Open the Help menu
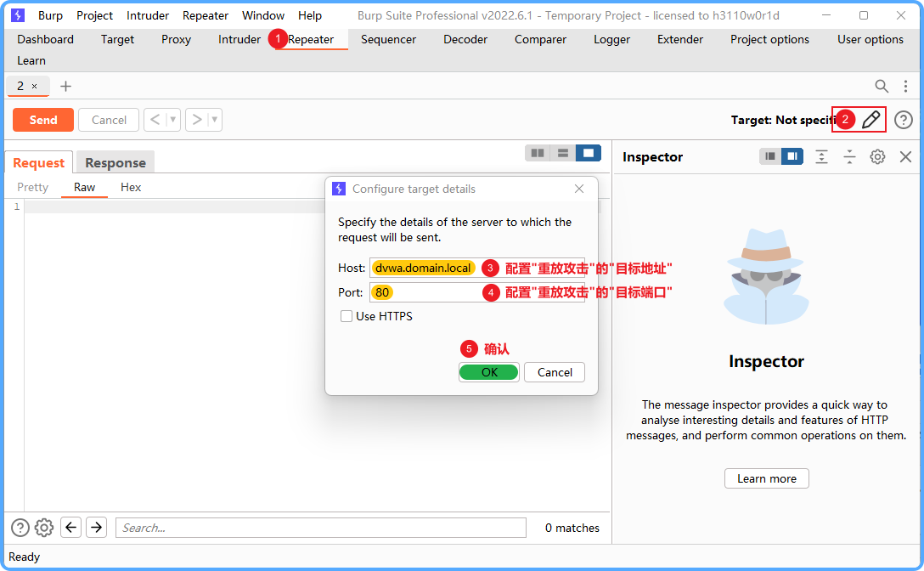This screenshot has width=924, height=571. (309, 15)
